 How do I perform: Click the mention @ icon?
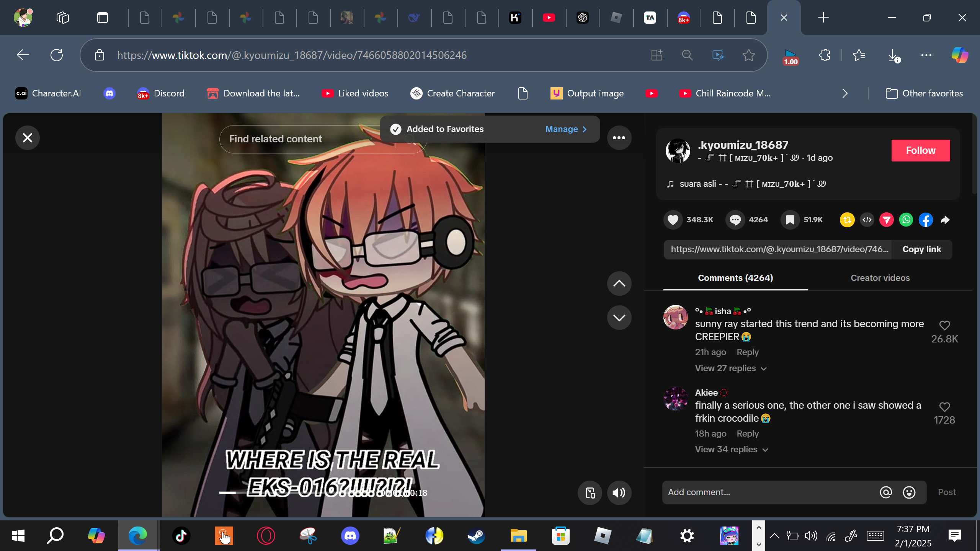click(x=886, y=492)
